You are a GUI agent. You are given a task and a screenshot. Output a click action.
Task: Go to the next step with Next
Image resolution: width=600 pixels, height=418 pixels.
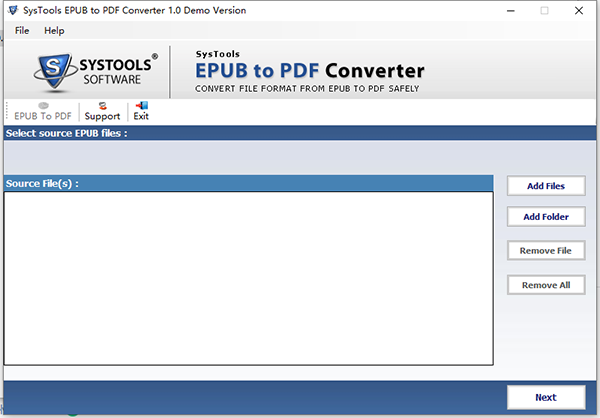[x=546, y=397]
